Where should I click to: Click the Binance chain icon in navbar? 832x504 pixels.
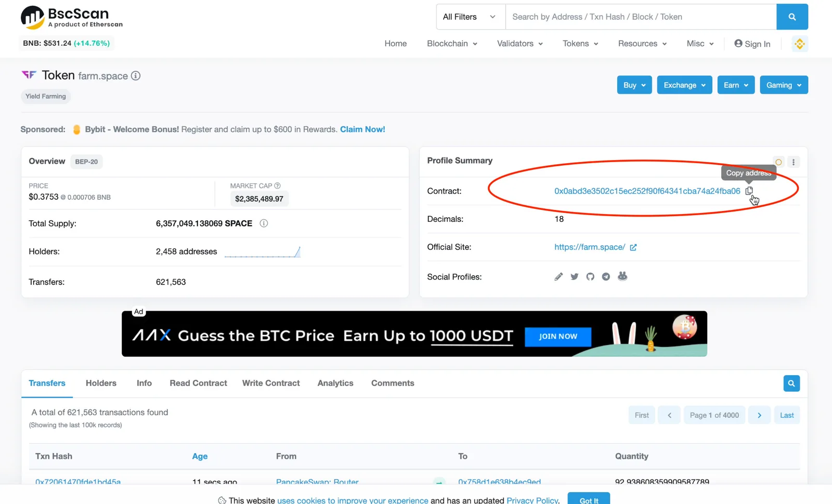click(x=800, y=44)
